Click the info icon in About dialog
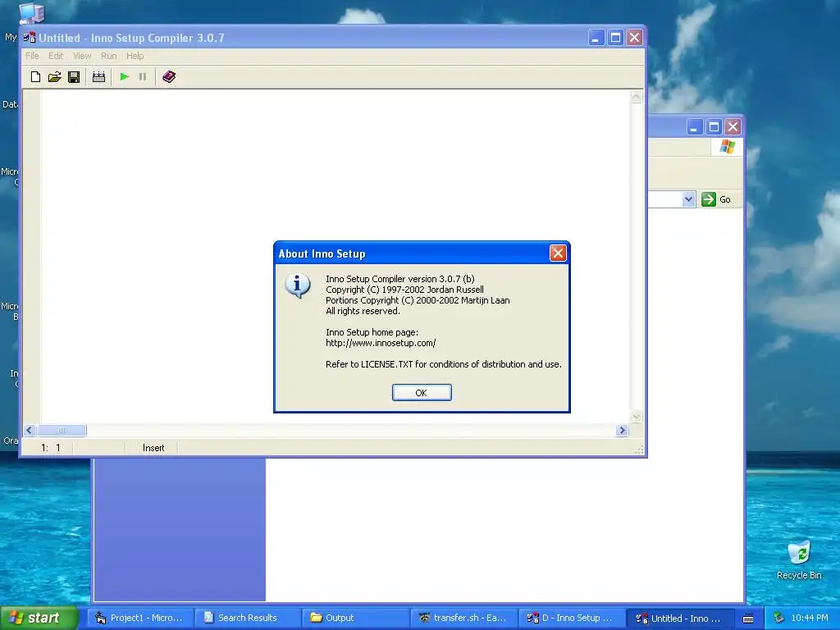Viewport: 840px width, 630px height. point(297,285)
